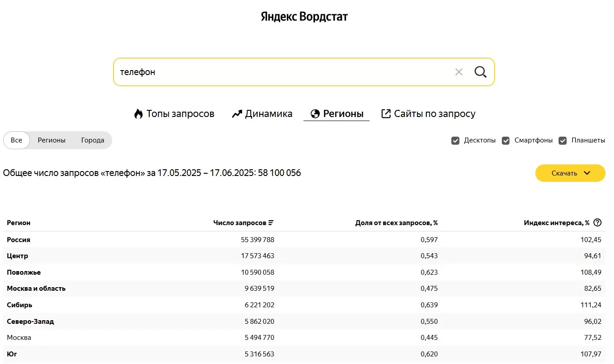Select the Все filter segment
614x364 pixels.
[17, 140]
